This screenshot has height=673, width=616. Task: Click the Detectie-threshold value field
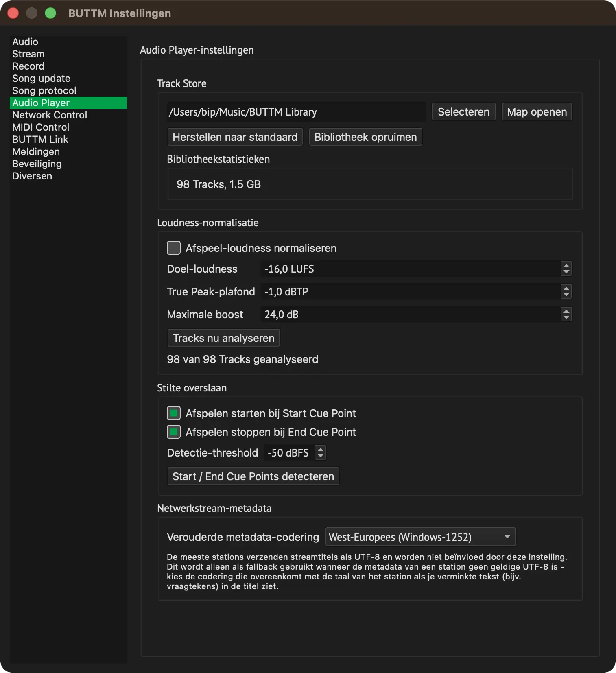[x=289, y=453]
